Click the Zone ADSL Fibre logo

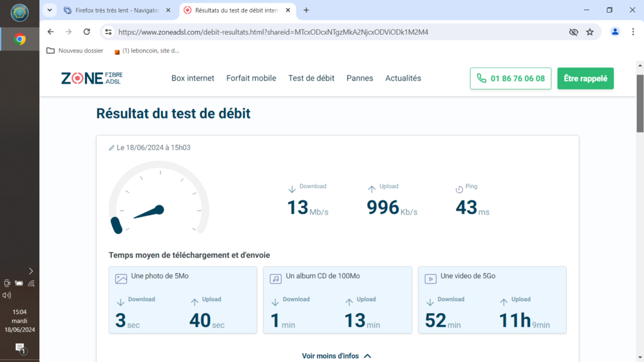tap(91, 78)
